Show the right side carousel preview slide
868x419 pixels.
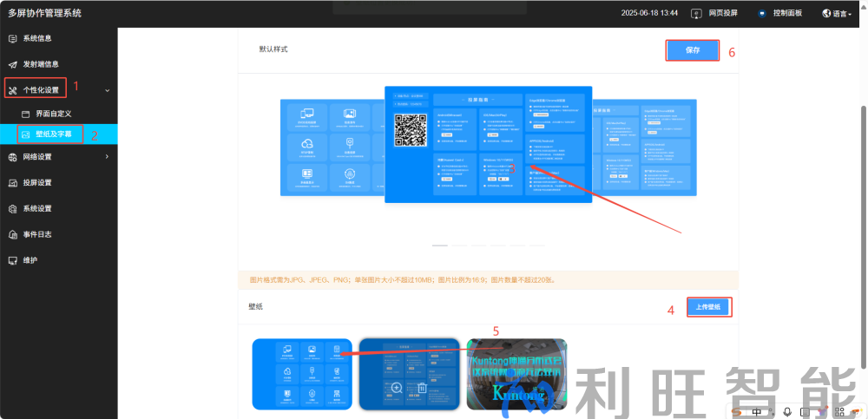tap(644, 147)
